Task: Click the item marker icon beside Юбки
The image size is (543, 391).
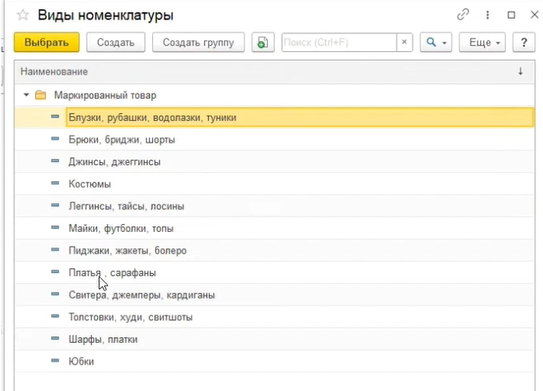Action: (55, 361)
